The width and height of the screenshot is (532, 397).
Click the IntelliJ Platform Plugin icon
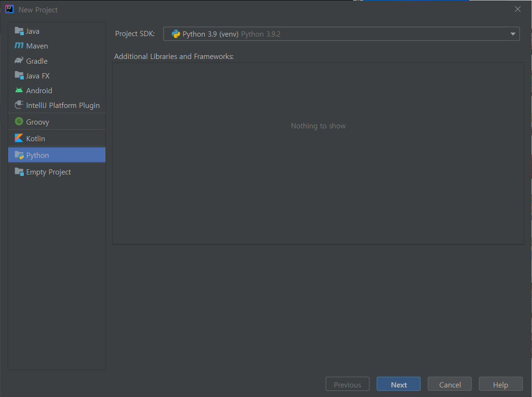[19, 105]
